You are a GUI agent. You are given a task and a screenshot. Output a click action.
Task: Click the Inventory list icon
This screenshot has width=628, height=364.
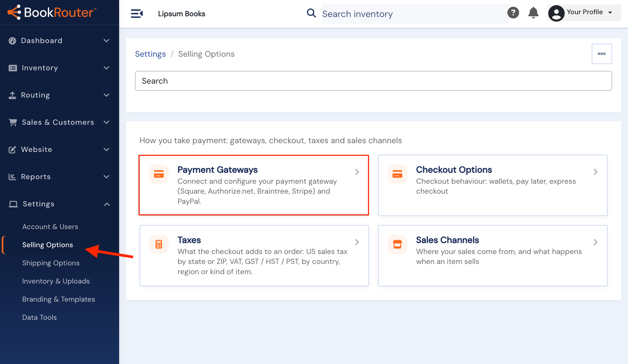(13, 68)
